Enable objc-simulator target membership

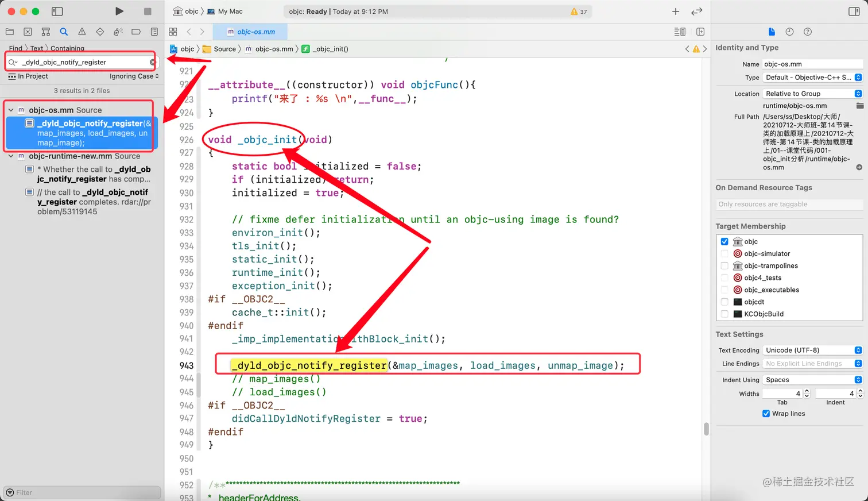pyautogui.click(x=724, y=253)
